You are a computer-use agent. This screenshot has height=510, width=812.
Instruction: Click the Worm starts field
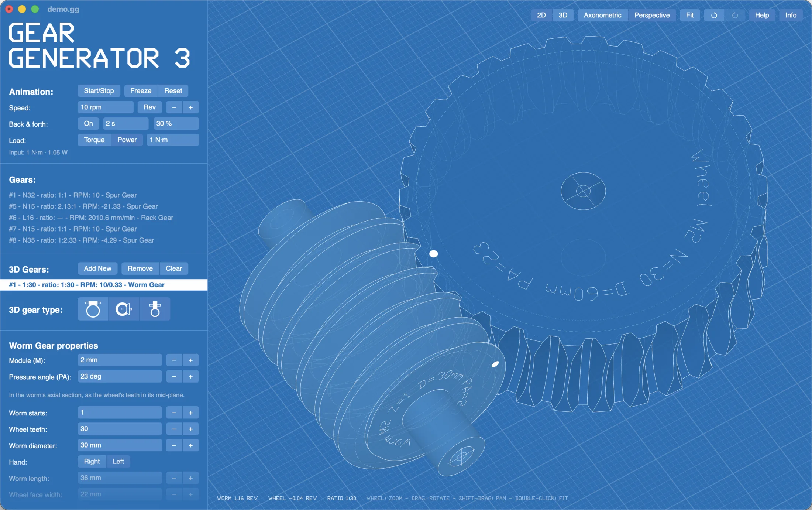(x=120, y=413)
